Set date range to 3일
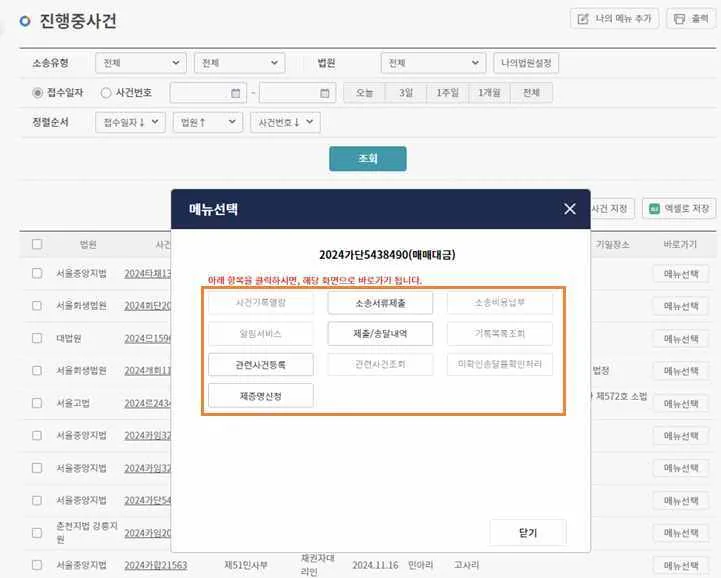Screen dimensions: 721x578 pos(406,93)
